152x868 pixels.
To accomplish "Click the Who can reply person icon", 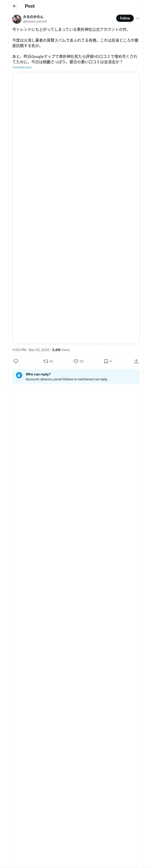I will click(19, 375).
